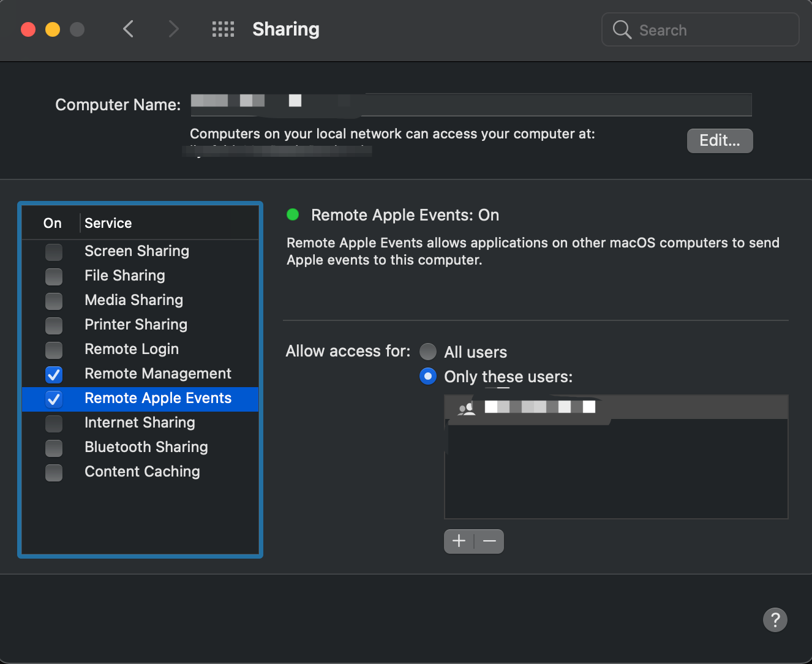Select the All users radio button
The height and width of the screenshot is (664, 812).
tap(428, 352)
